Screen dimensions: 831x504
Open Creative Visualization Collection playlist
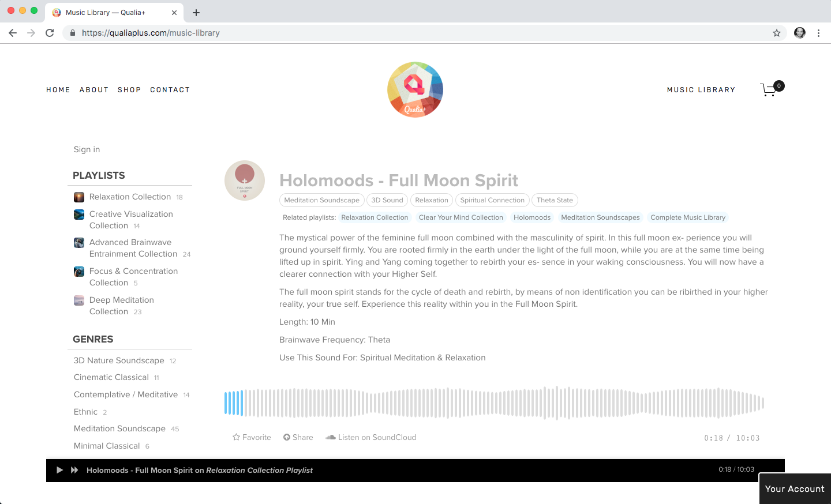pos(131,220)
